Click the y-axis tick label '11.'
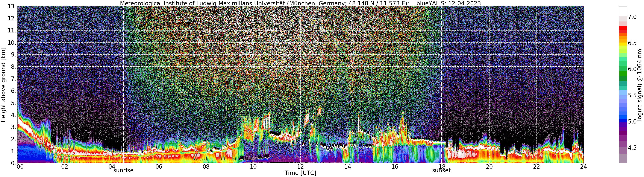Screen dimensions: 644x177 point(12,31)
